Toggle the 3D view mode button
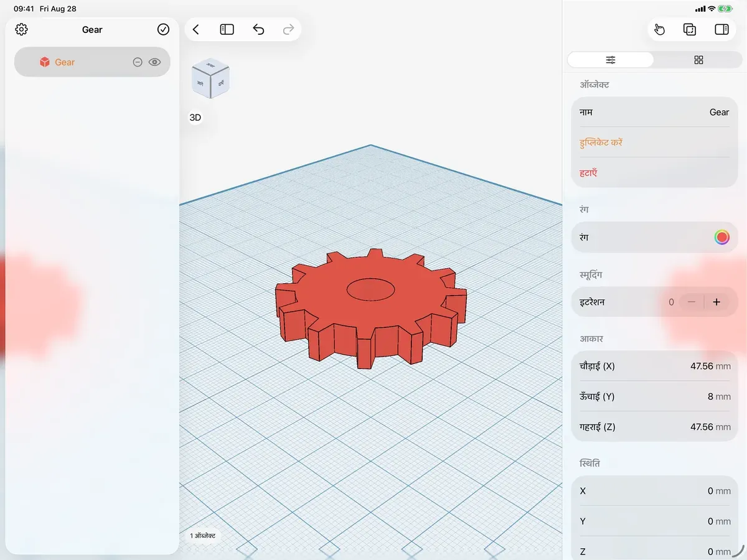 coord(195,118)
